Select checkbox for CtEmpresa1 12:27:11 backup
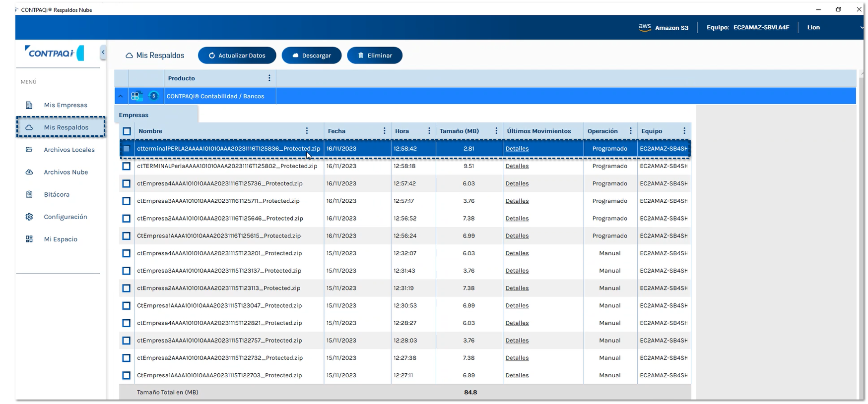This screenshot has width=868, height=404. (127, 375)
